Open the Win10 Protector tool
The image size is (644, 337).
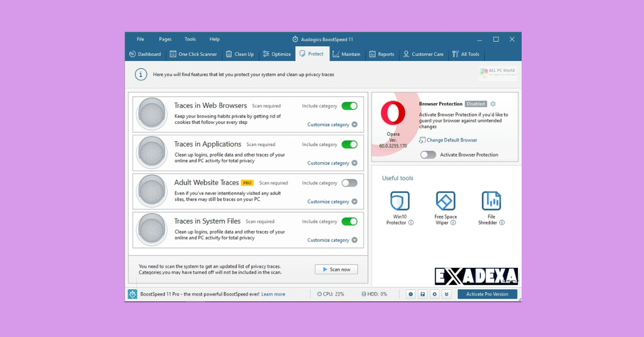point(399,201)
